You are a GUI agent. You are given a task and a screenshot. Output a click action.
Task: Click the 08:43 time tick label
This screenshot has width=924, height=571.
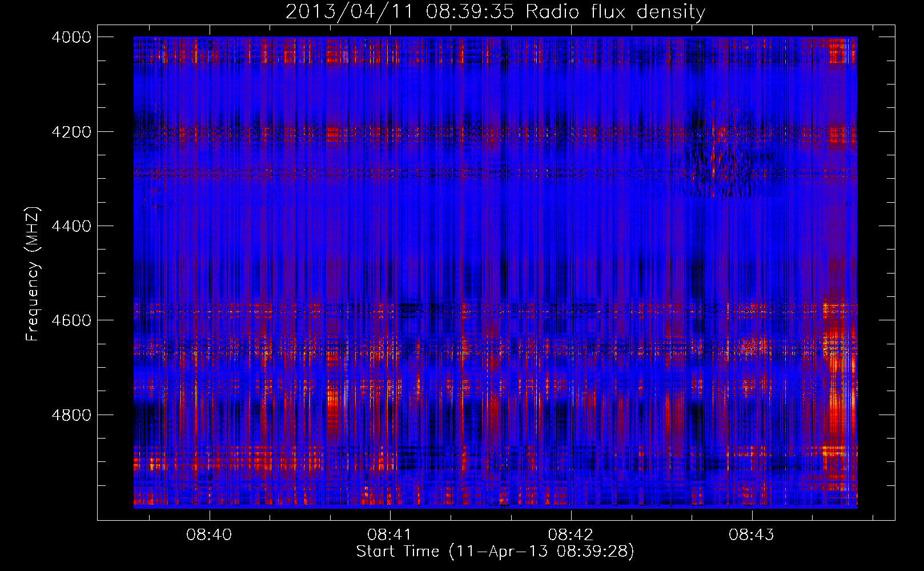pos(752,535)
